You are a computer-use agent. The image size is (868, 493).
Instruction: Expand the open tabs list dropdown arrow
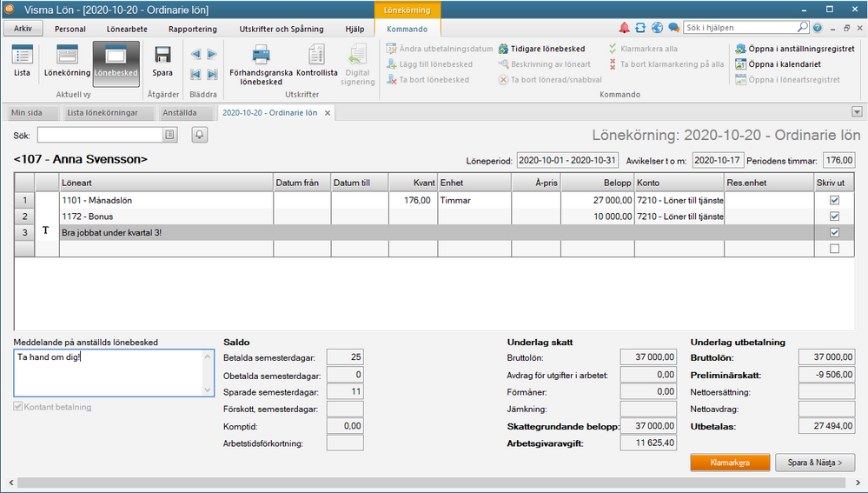coord(857,112)
